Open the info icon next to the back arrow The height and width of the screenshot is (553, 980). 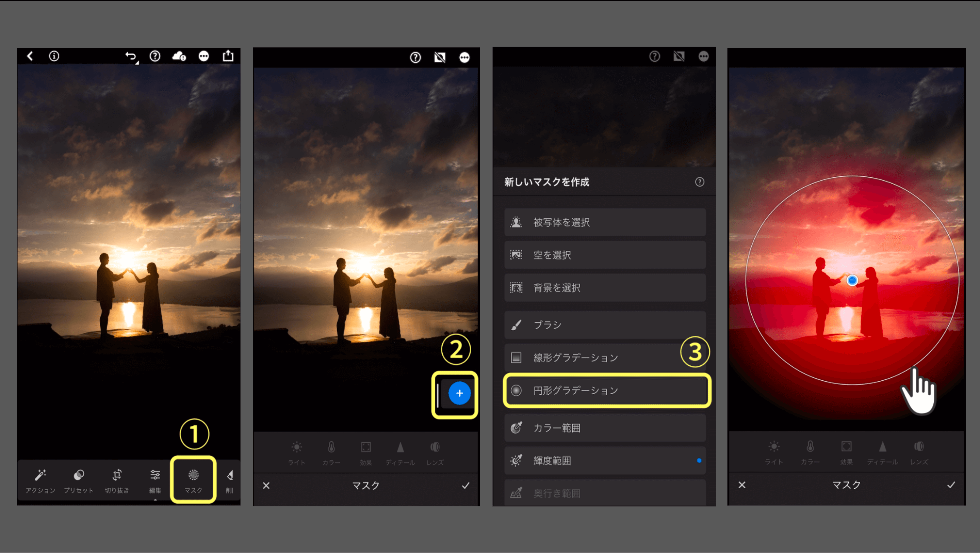point(54,56)
